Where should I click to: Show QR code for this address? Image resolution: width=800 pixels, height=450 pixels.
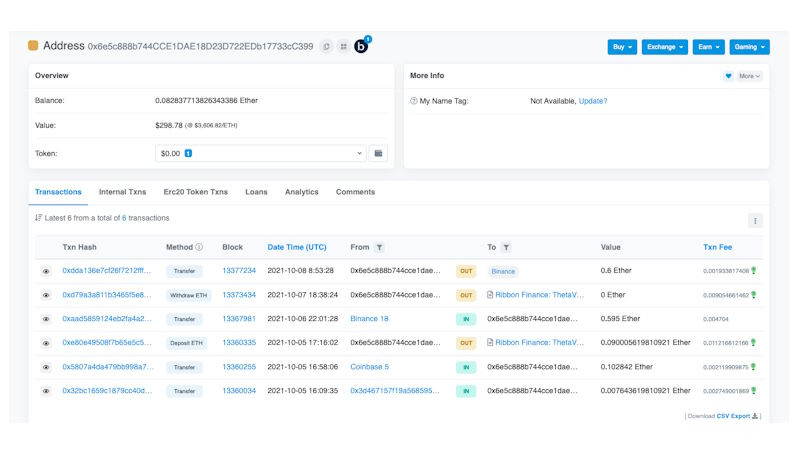pyautogui.click(x=343, y=46)
